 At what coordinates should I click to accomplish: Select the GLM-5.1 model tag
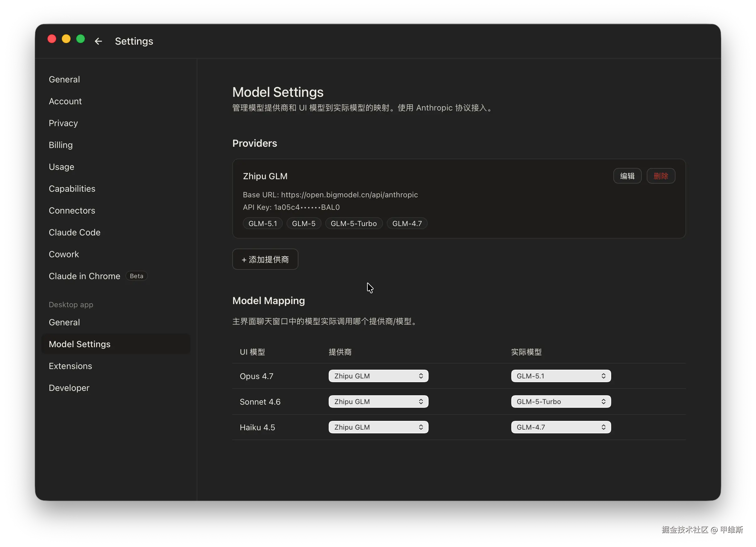263,224
